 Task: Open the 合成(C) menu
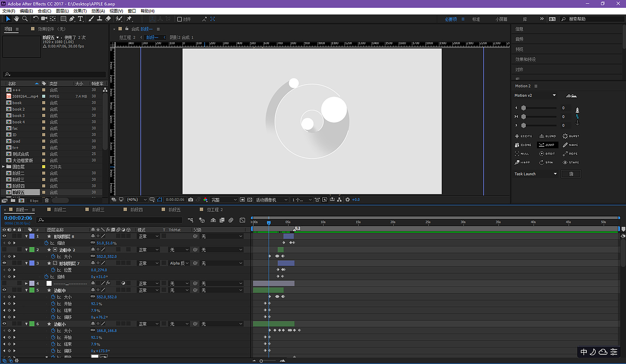[44, 11]
